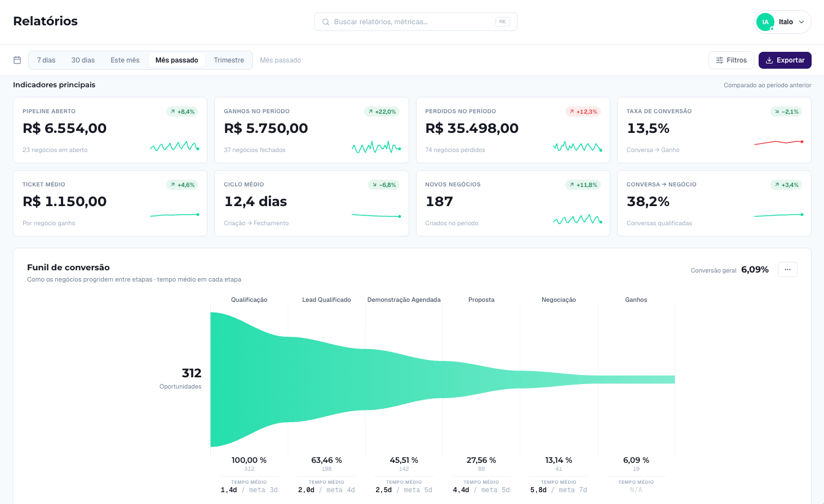Viewport: 824px width, 504px height.
Task: Click the Proposta stage label
Action: (481, 300)
